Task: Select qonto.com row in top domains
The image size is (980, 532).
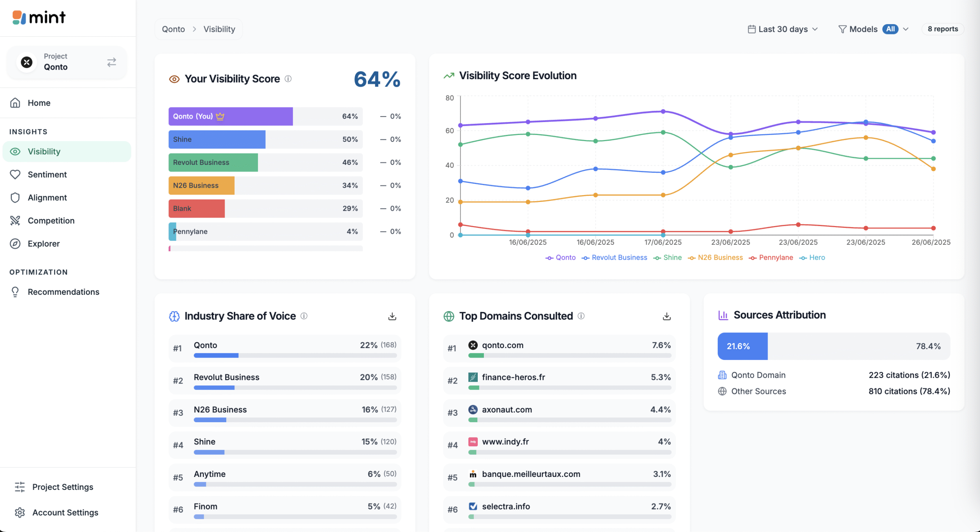Action: (559, 348)
